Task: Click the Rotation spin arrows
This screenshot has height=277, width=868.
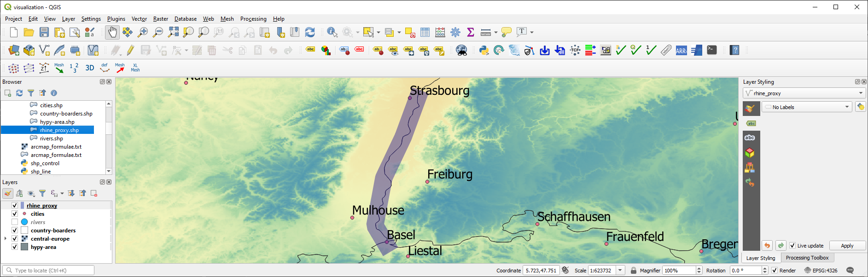Action: pos(765,271)
